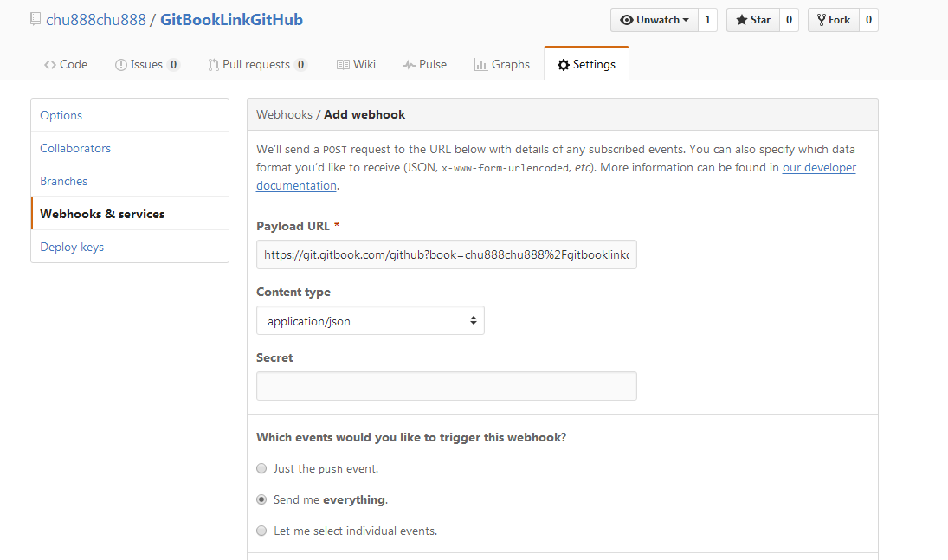Select Webhooks & services sidebar item

130,214
